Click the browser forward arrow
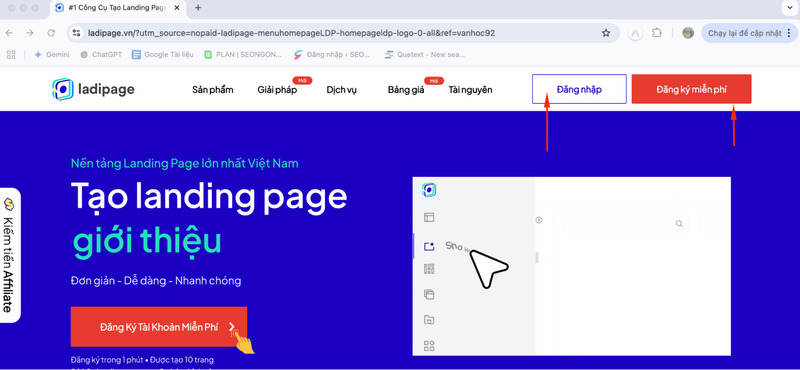The height and width of the screenshot is (370, 800). click(30, 33)
